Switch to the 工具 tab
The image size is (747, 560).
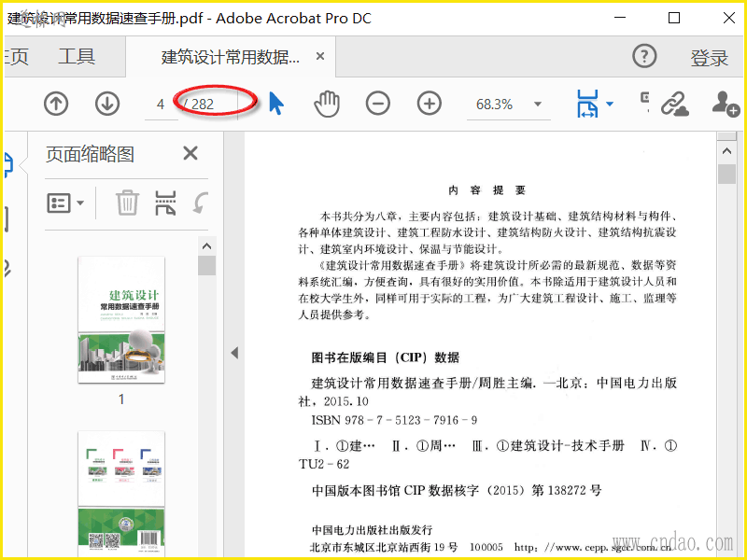click(77, 57)
